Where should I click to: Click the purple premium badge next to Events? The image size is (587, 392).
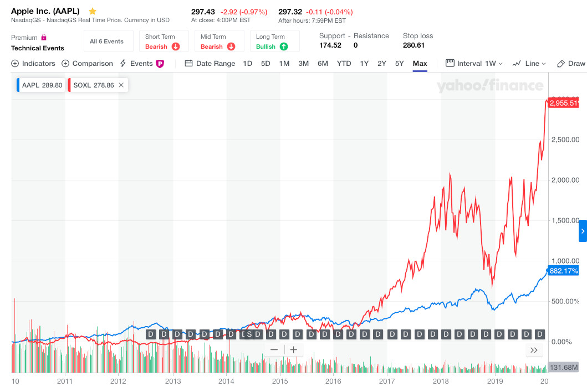(160, 64)
